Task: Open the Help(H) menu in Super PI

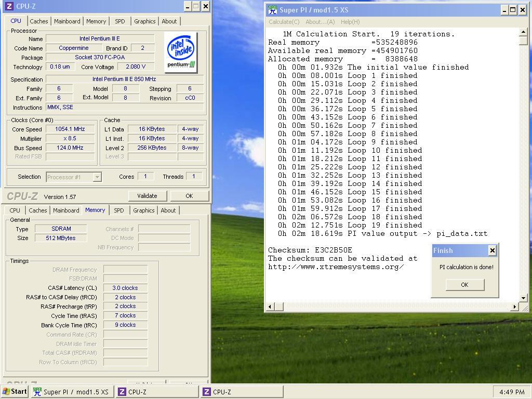Action: click(x=350, y=22)
